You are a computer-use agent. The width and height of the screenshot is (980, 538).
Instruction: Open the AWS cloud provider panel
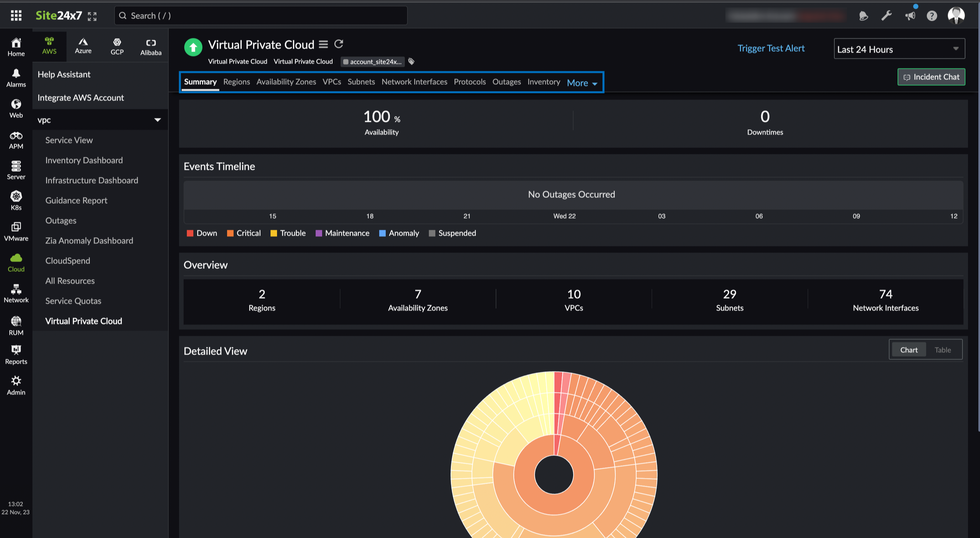[x=49, y=46]
